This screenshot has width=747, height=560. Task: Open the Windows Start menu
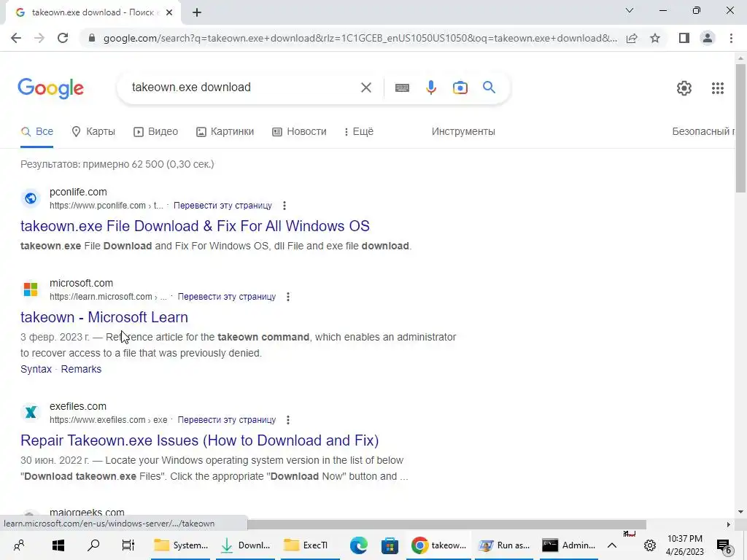(58, 545)
